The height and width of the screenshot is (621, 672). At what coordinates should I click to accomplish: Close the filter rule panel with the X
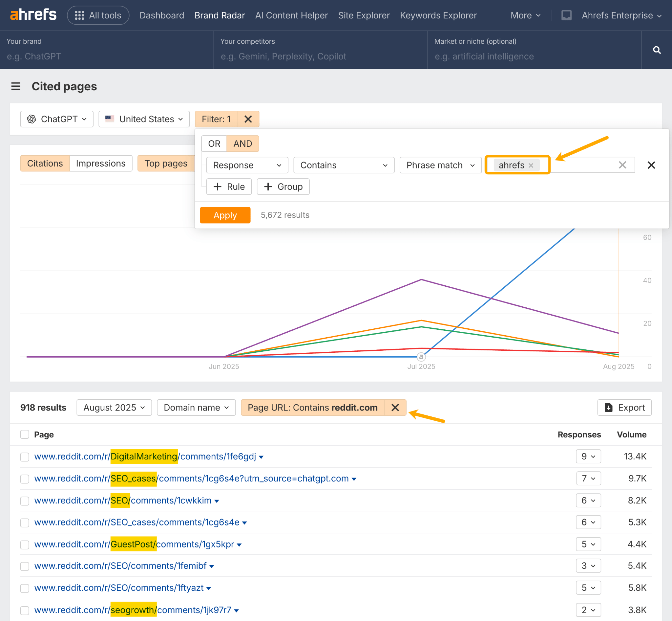pos(652,165)
